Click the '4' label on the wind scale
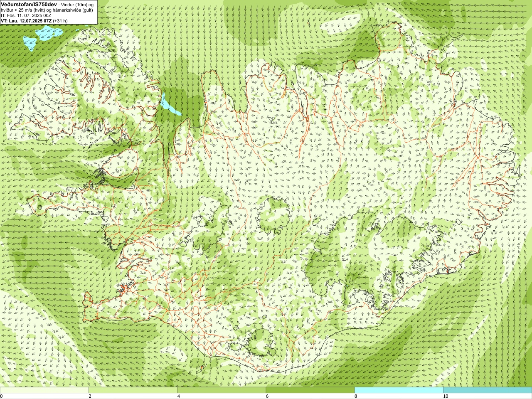 click(x=178, y=396)
